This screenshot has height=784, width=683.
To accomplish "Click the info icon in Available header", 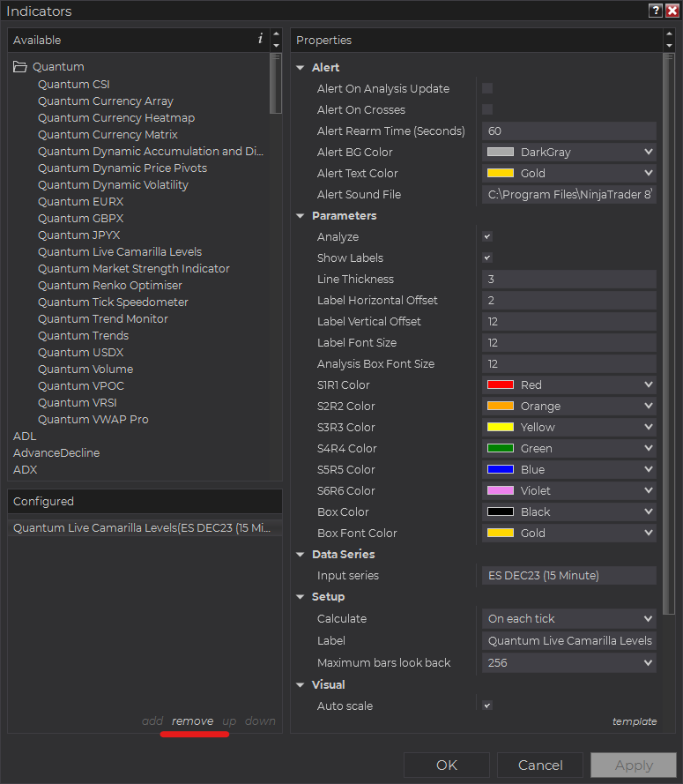I will pyautogui.click(x=260, y=39).
